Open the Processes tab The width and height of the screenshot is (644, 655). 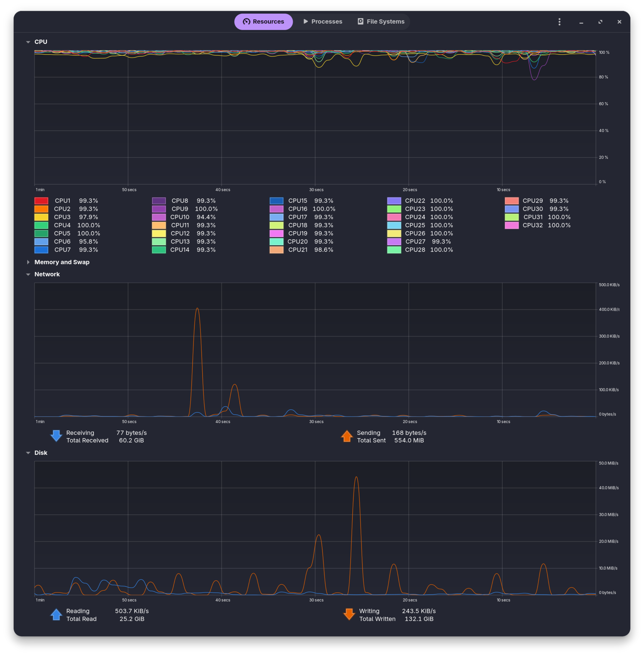[323, 22]
